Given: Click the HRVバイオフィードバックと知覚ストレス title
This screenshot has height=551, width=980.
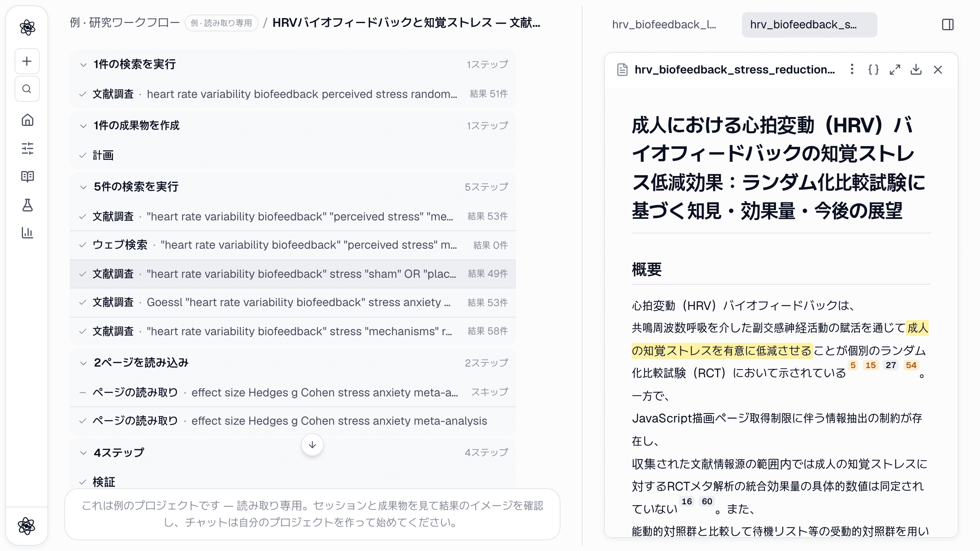Looking at the screenshot, I should [406, 23].
